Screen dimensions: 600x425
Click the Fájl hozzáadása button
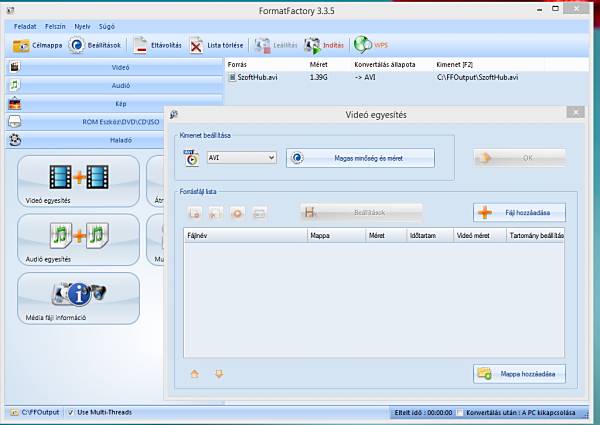pyautogui.click(x=519, y=212)
